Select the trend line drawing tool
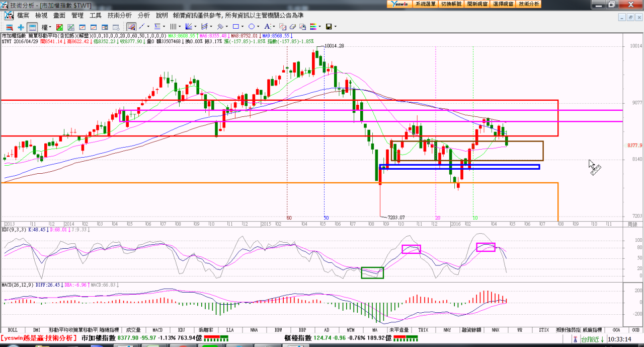This screenshot has width=644, height=347. (x=142, y=27)
